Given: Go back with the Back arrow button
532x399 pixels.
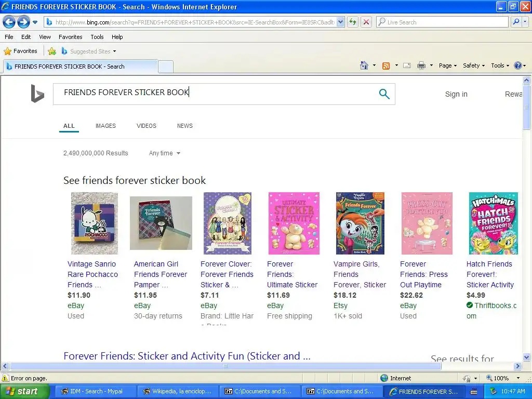Looking at the screenshot, I should (9, 22).
